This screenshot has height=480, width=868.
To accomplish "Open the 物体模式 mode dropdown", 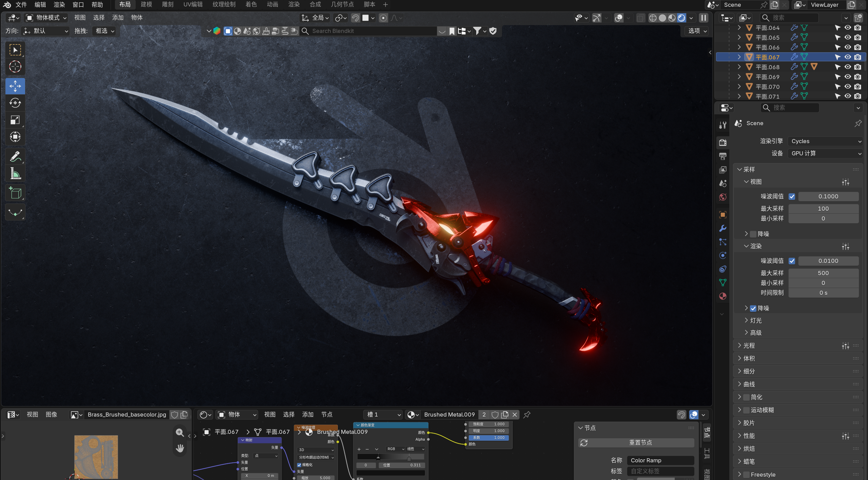I will [46, 18].
